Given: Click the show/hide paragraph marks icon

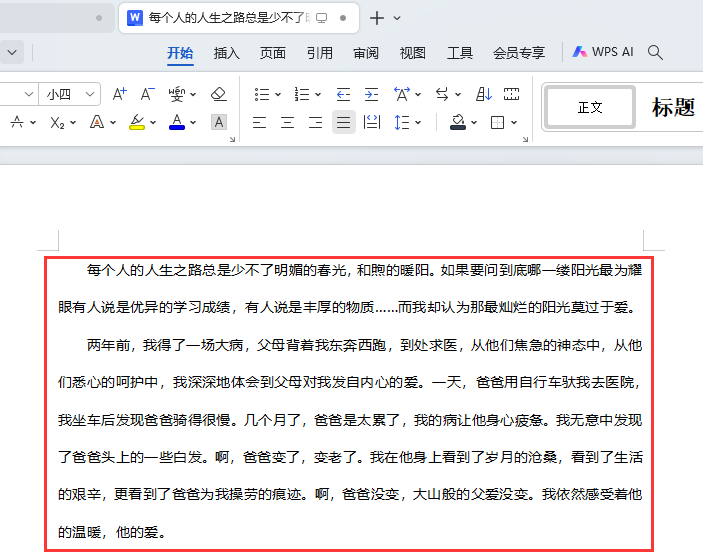Looking at the screenshot, I should (x=511, y=94).
